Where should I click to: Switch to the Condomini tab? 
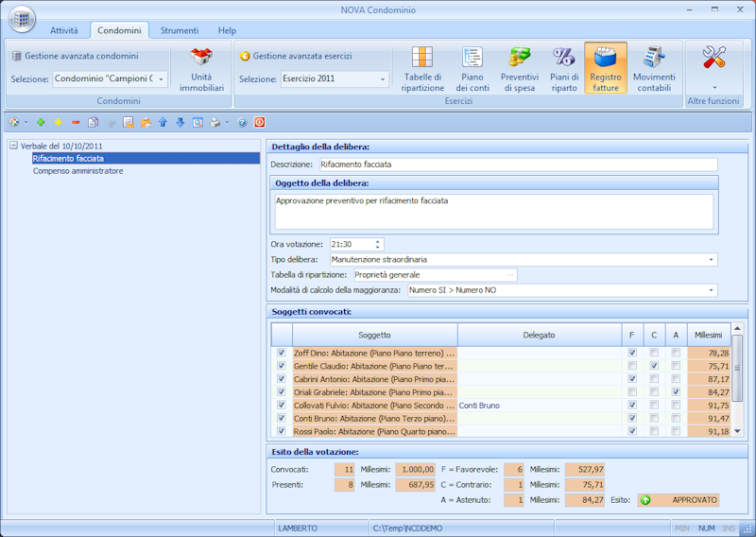coord(119,30)
